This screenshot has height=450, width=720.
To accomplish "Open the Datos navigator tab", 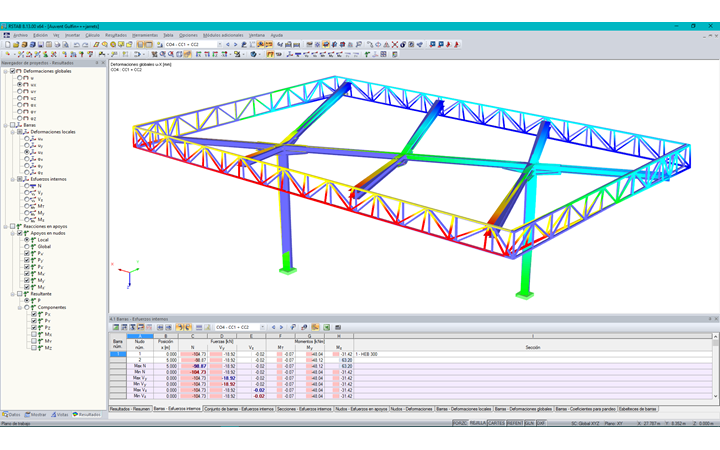I will click(x=12, y=415).
